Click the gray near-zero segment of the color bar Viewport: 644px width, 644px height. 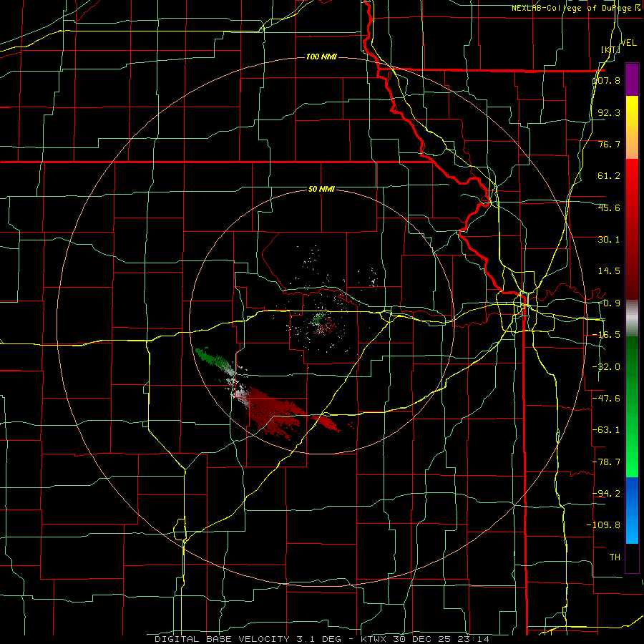tap(632, 318)
